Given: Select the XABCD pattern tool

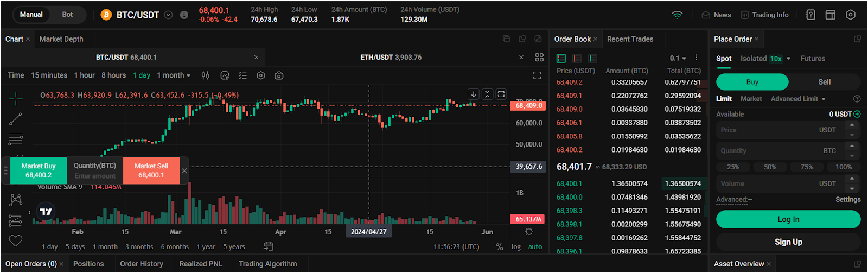Looking at the screenshot, I should [x=16, y=200].
